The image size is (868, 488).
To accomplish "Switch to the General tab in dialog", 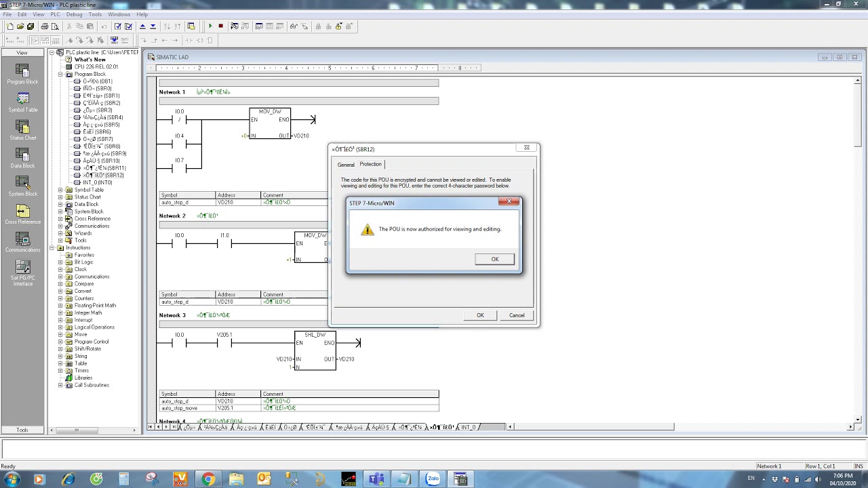I will point(346,165).
